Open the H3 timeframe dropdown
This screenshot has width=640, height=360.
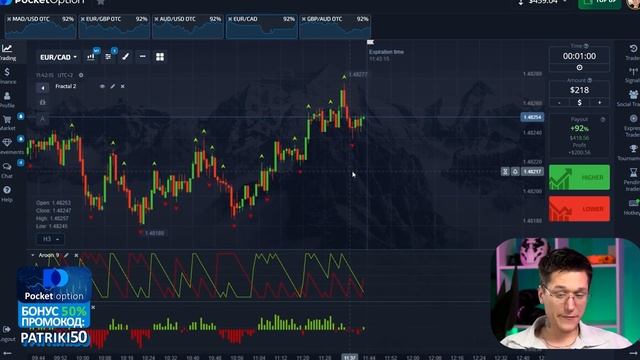[51, 239]
